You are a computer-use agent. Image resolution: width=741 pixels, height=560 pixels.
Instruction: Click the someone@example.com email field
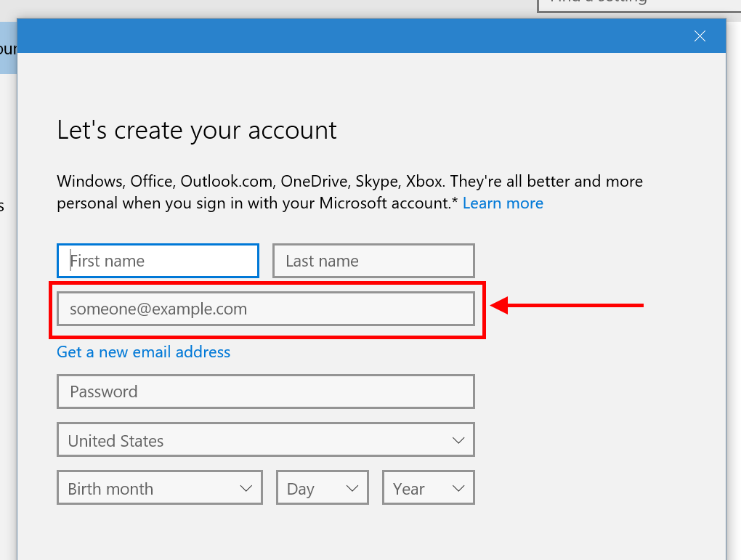266,309
